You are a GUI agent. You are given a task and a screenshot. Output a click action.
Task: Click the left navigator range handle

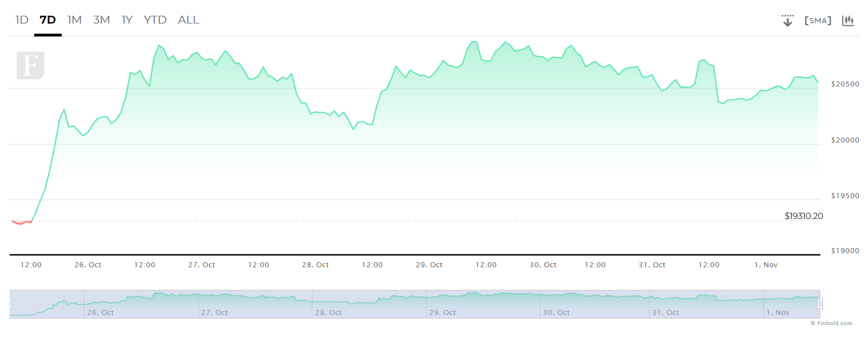pos(10,304)
